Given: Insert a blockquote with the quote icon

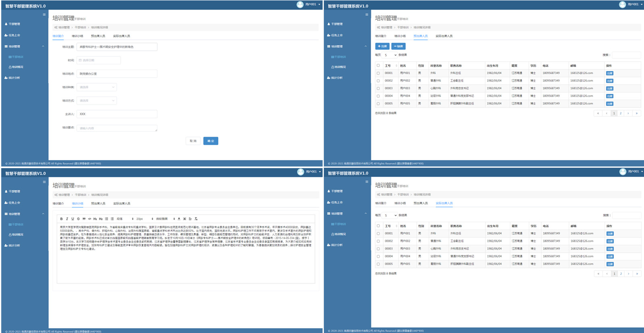Looking at the screenshot, I should click(84, 219).
